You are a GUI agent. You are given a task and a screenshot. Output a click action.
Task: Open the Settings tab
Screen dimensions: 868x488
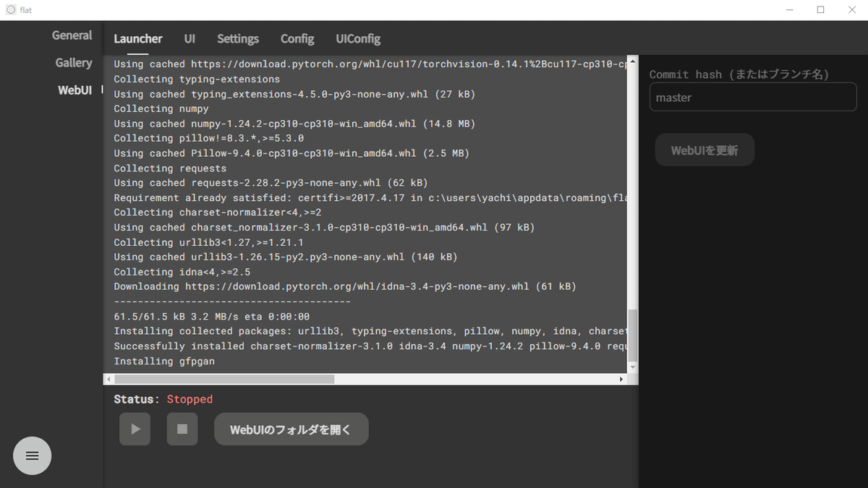(238, 39)
